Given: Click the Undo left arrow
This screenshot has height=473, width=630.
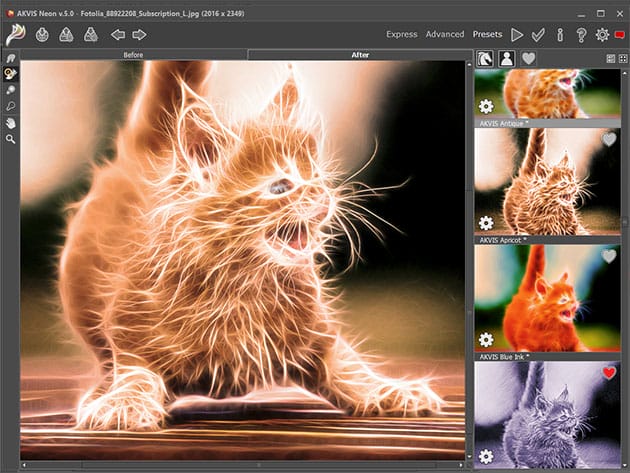Looking at the screenshot, I should point(117,34).
